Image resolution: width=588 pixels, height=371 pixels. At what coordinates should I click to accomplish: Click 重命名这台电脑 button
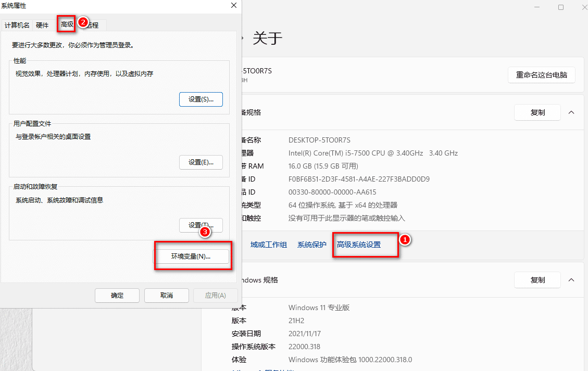pyautogui.click(x=542, y=75)
